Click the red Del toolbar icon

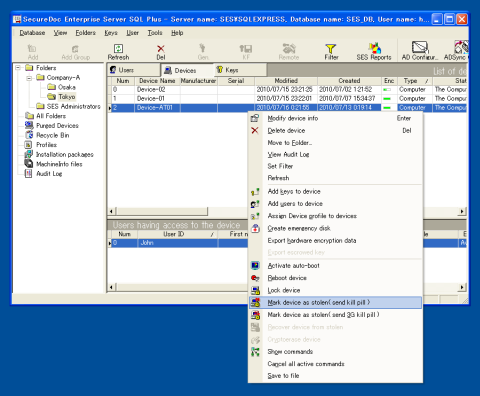(161, 49)
